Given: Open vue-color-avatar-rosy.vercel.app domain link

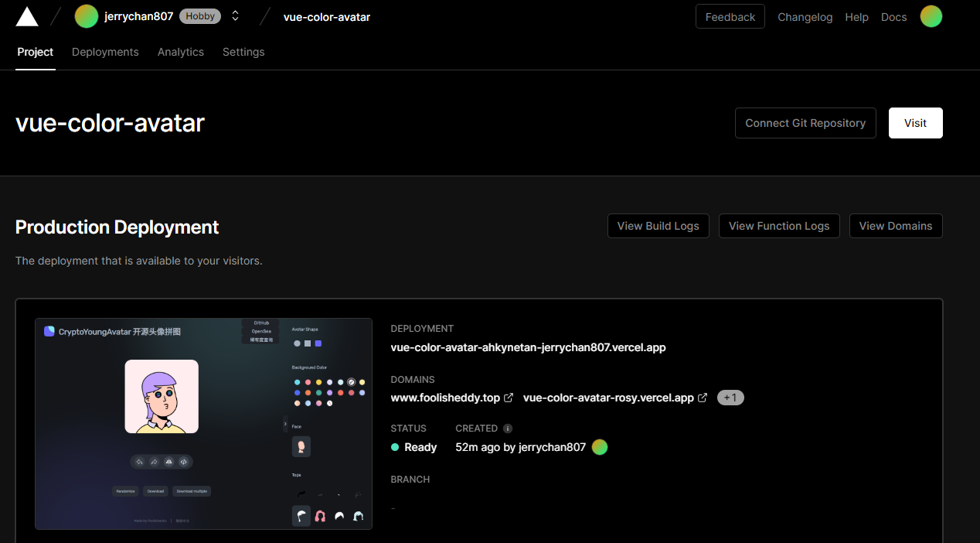Looking at the screenshot, I should click(608, 398).
